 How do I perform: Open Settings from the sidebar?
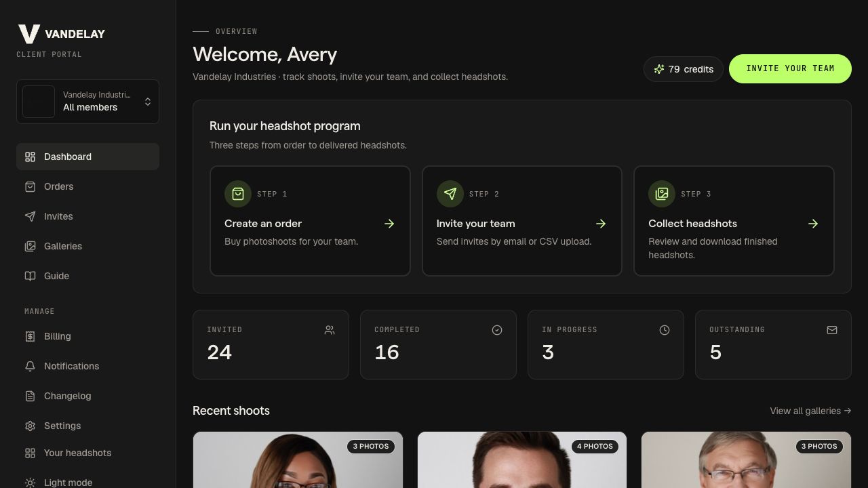[87, 426]
